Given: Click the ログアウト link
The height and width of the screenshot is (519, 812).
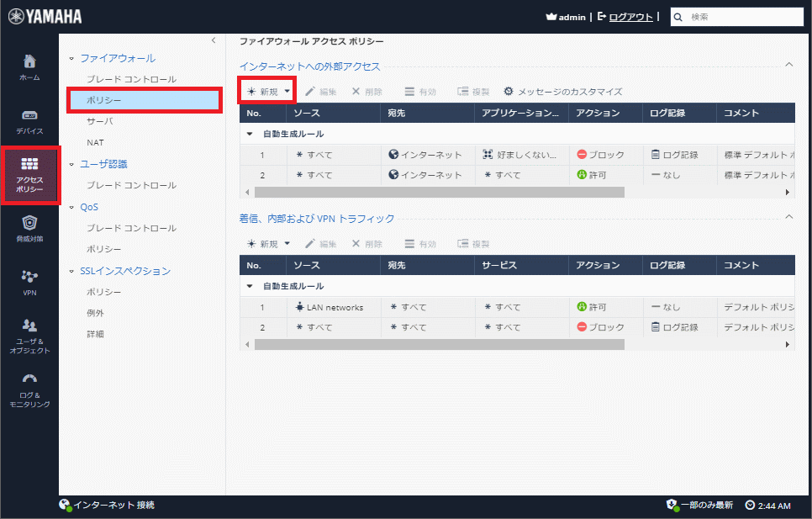Looking at the screenshot, I should (x=630, y=17).
